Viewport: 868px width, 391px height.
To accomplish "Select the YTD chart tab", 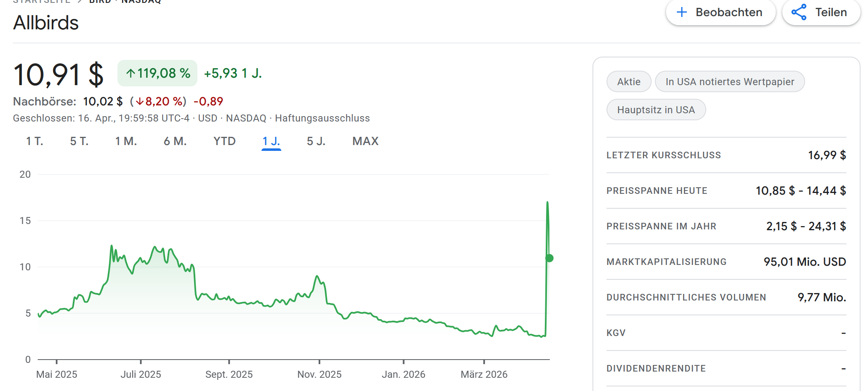I will [224, 141].
